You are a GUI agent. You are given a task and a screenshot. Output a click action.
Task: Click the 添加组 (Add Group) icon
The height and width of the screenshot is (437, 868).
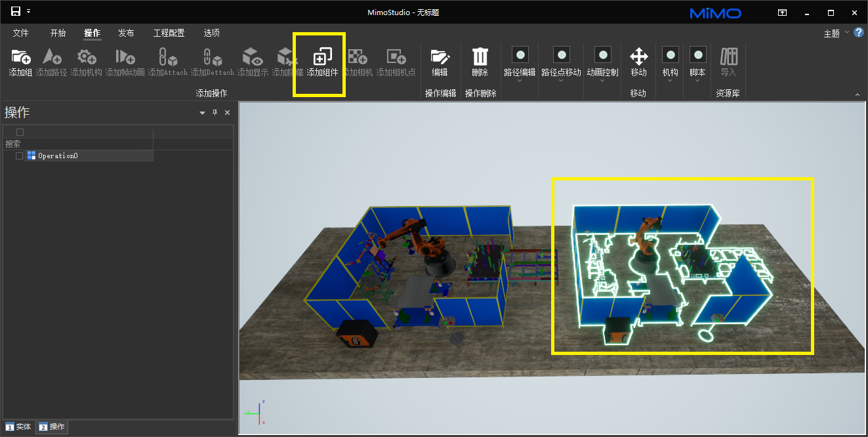click(20, 57)
